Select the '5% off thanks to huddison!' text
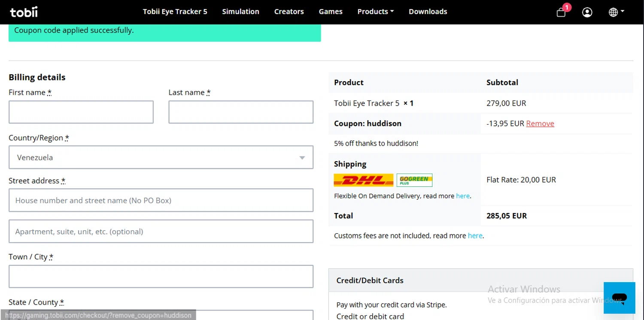644x320 pixels. 376,143
